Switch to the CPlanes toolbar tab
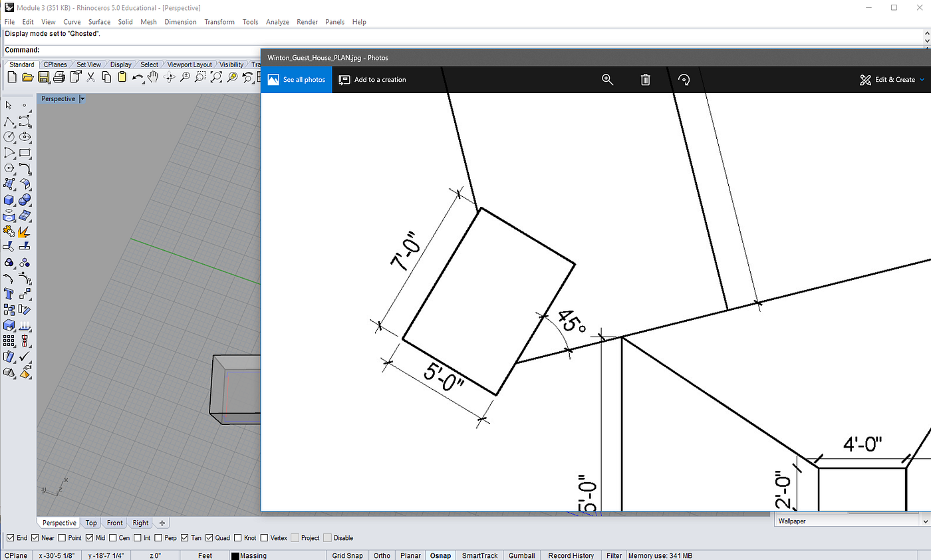Image resolution: width=931 pixels, height=560 pixels. coord(55,65)
